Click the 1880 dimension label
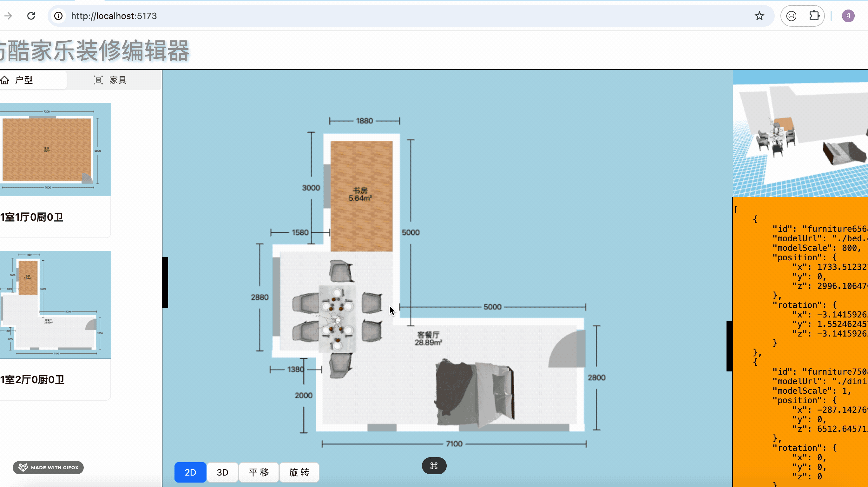 365,121
